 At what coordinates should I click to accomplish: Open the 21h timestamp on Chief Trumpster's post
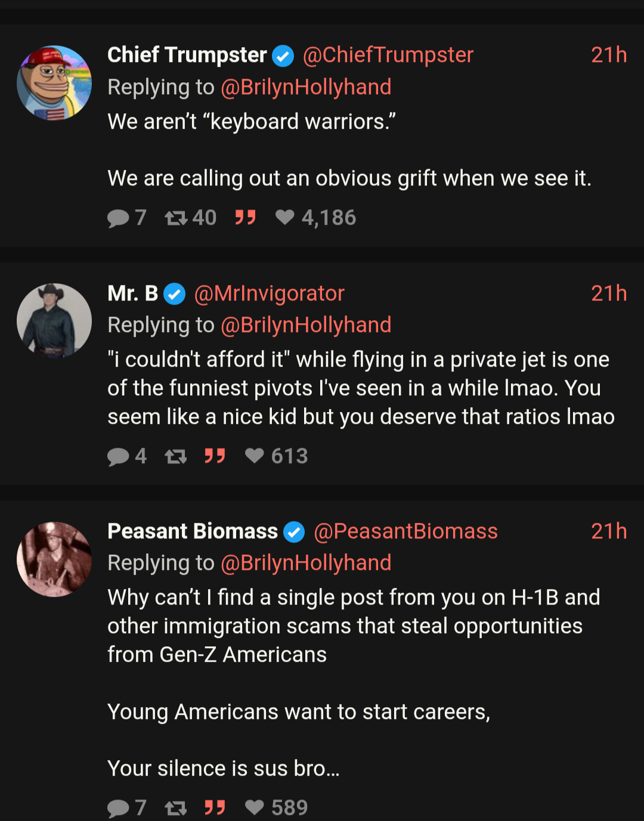(608, 55)
